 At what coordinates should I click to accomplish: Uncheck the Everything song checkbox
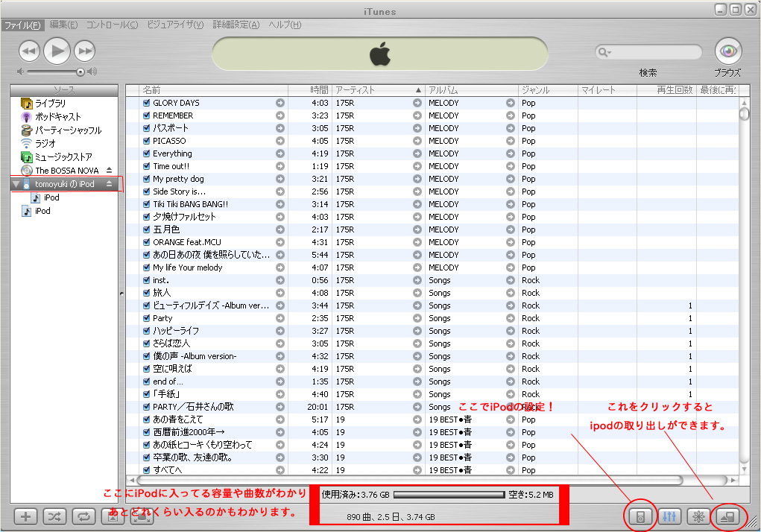pyautogui.click(x=147, y=153)
